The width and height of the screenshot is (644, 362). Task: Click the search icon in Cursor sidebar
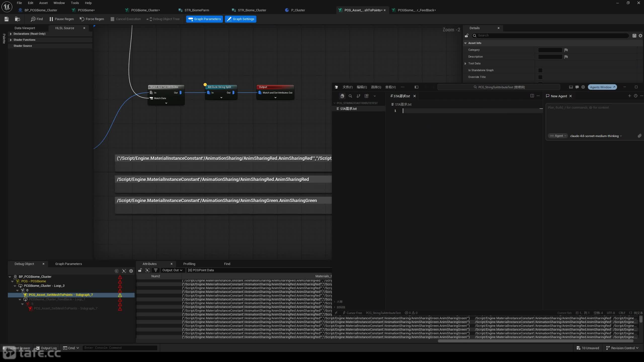click(x=350, y=96)
